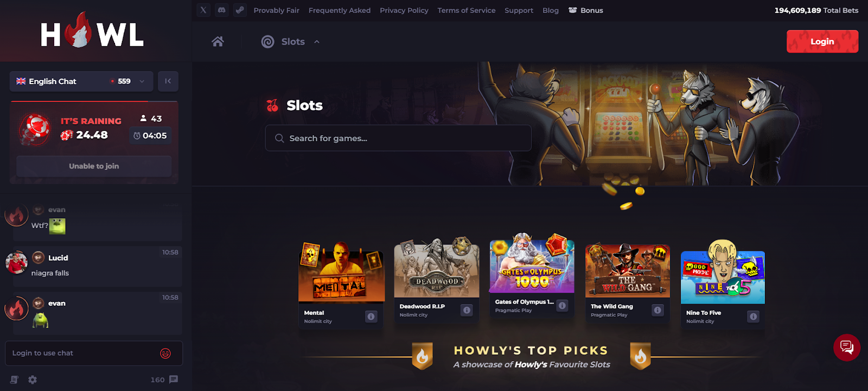Image resolution: width=868 pixels, height=391 pixels.
Task: Open the Discord social icon
Action: 221,10
